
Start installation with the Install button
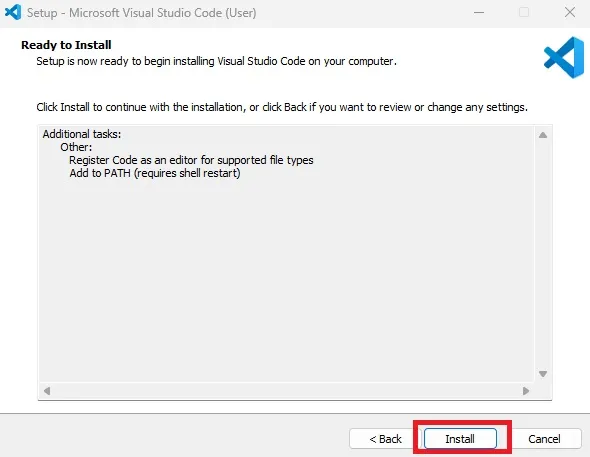point(460,439)
